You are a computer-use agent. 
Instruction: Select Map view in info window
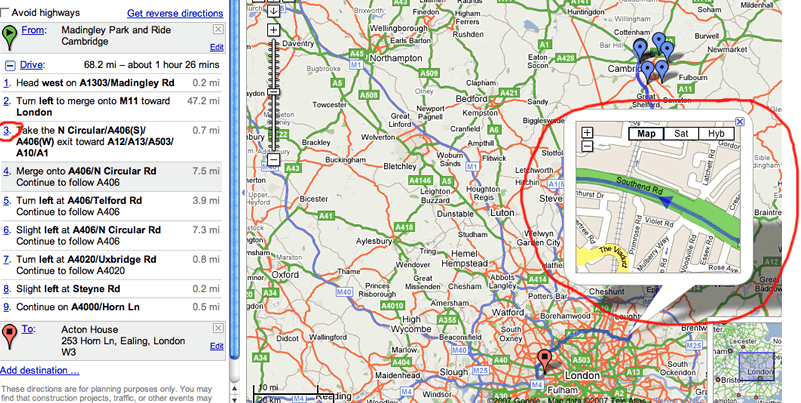point(646,134)
